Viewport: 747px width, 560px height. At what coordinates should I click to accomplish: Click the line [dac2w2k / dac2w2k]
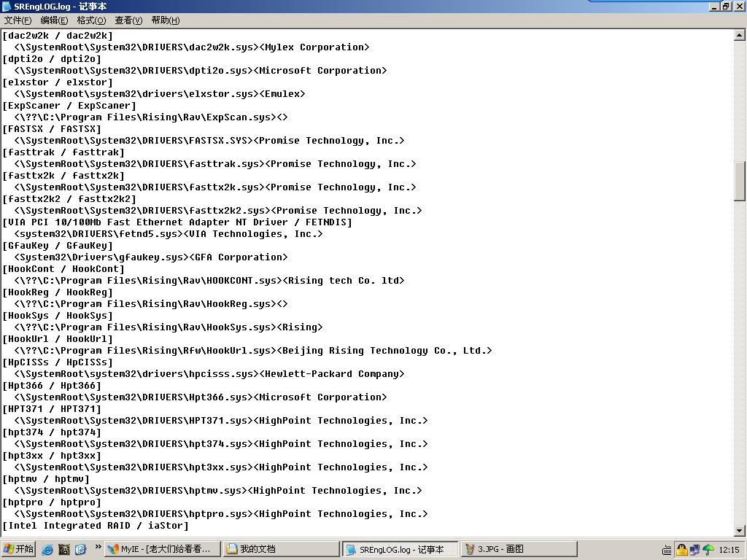point(58,35)
